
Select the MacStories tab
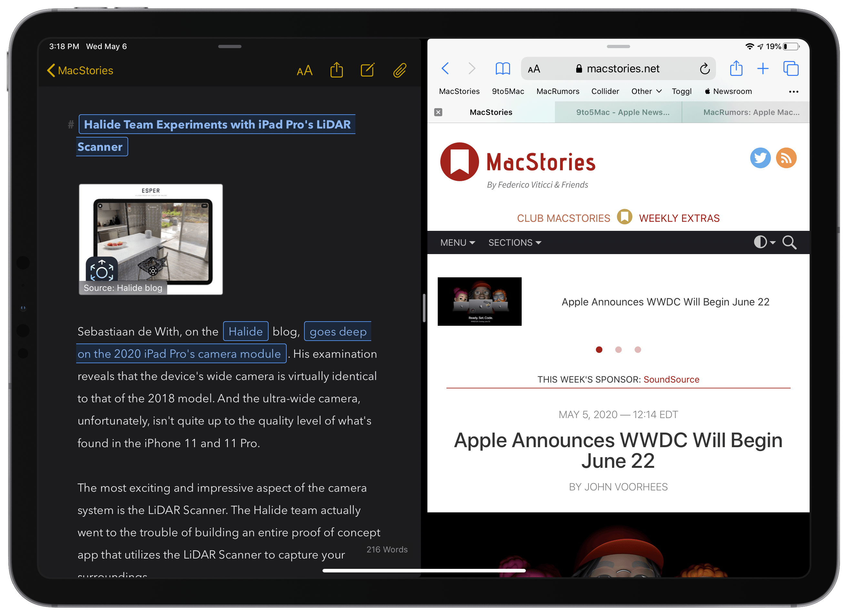tap(491, 112)
